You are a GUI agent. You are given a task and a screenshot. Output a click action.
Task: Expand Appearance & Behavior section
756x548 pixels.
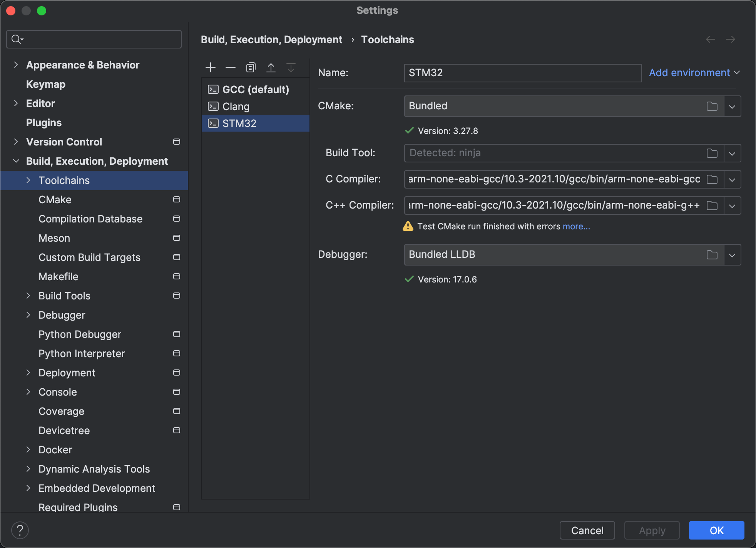point(16,65)
